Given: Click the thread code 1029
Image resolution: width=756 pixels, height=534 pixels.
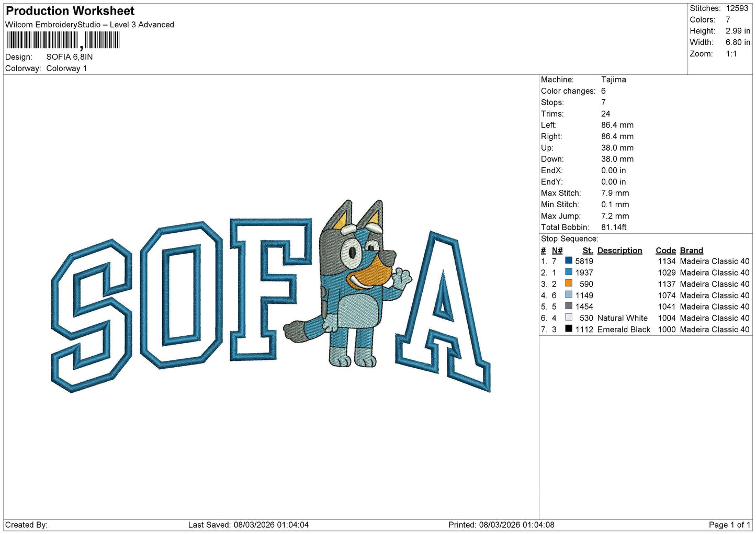Looking at the screenshot, I should (x=667, y=272).
